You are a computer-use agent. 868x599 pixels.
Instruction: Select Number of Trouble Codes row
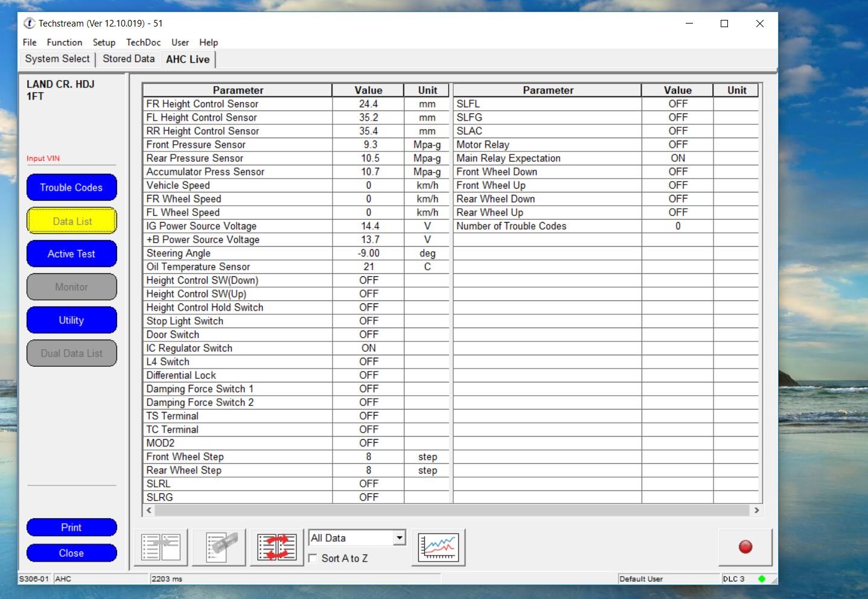click(606, 226)
